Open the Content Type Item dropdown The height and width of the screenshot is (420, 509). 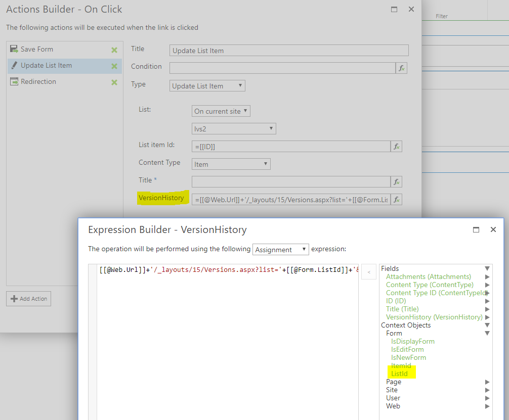pyautogui.click(x=231, y=164)
